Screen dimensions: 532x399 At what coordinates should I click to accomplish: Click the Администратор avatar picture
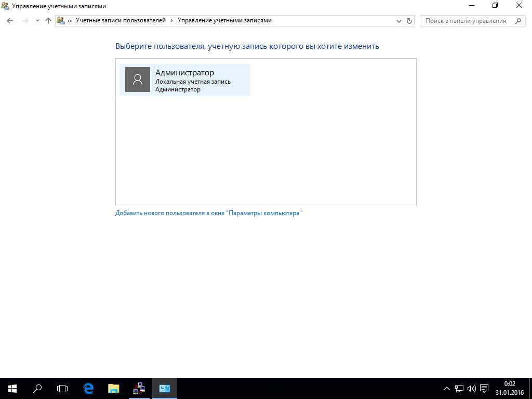coord(137,79)
